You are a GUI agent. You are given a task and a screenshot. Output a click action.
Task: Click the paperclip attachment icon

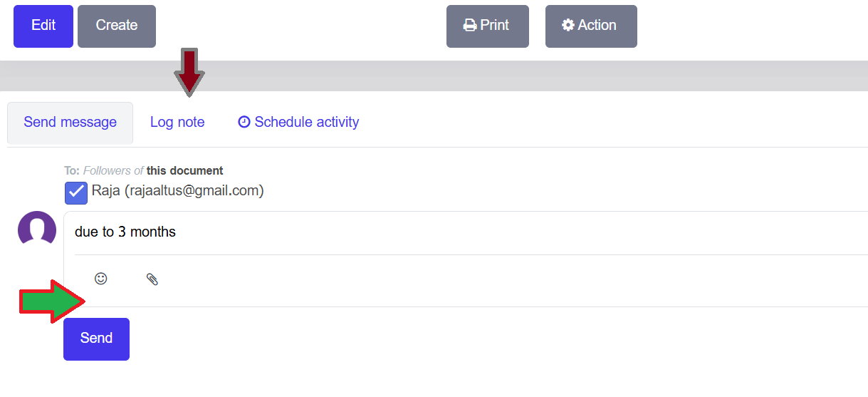tap(152, 279)
